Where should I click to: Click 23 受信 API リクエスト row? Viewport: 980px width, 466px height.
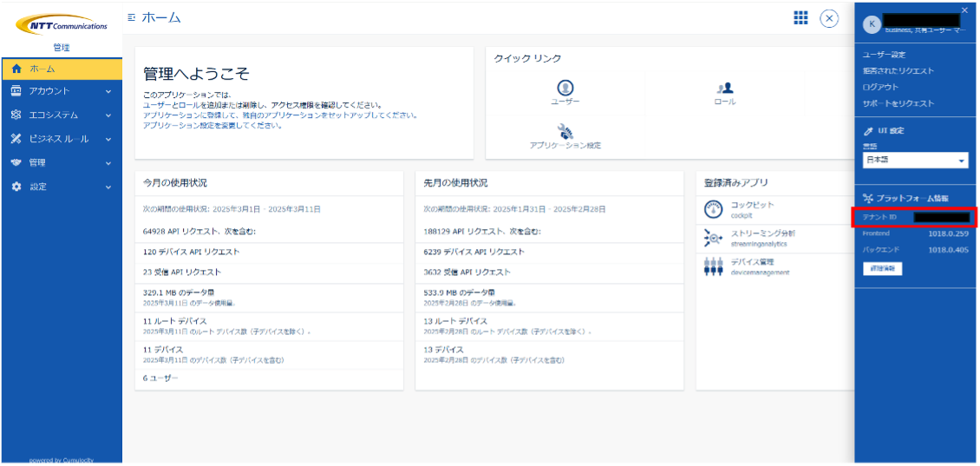pyautogui.click(x=269, y=272)
